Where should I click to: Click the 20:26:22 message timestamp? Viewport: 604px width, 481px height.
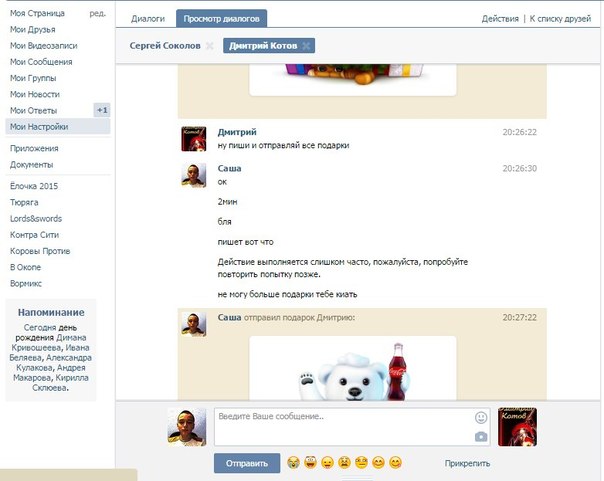pos(520,132)
